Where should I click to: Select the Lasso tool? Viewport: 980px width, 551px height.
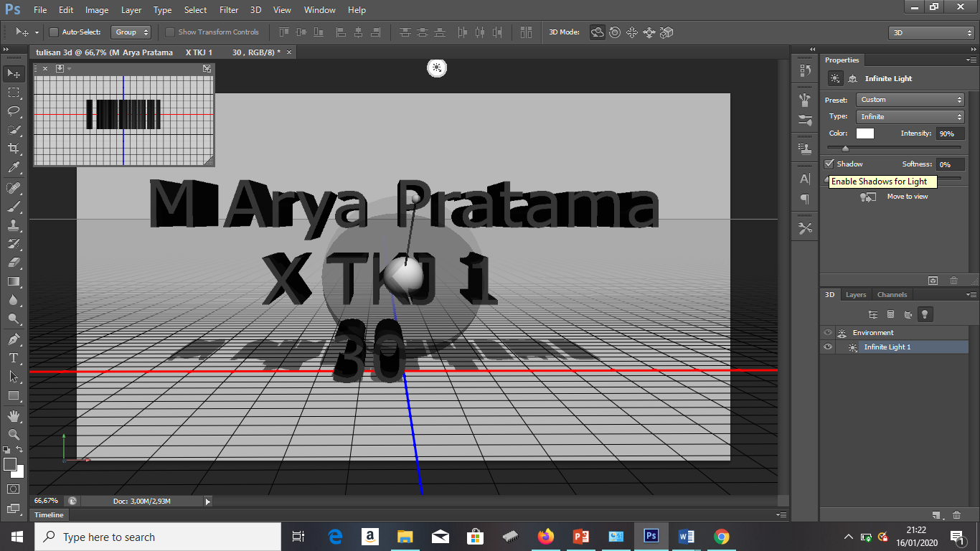pyautogui.click(x=13, y=110)
